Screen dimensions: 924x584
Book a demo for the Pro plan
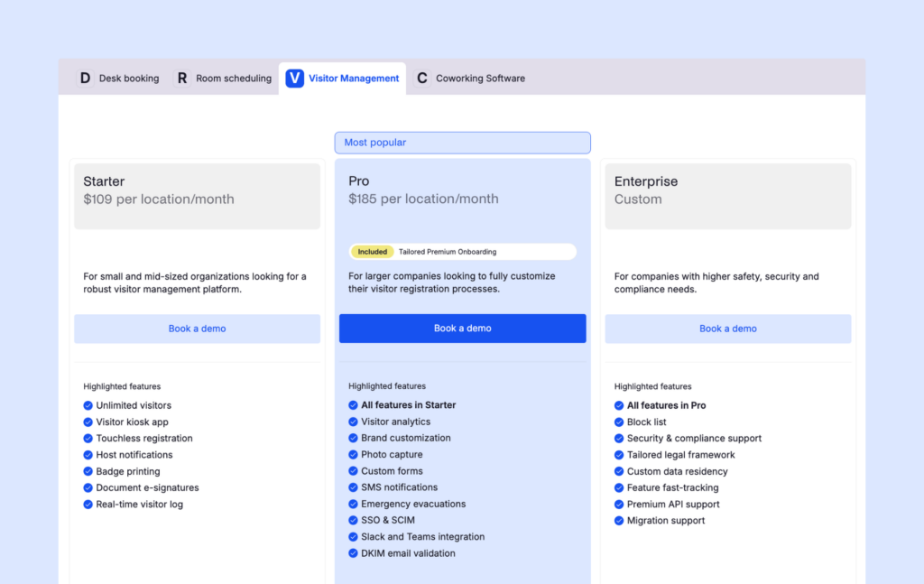pos(462,329)
